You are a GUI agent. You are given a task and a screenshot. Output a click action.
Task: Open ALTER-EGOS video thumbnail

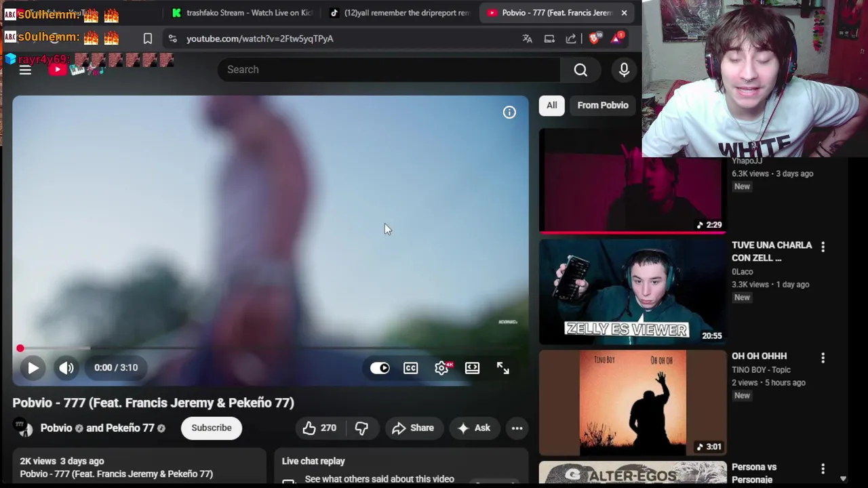click(x=632, y=473)
